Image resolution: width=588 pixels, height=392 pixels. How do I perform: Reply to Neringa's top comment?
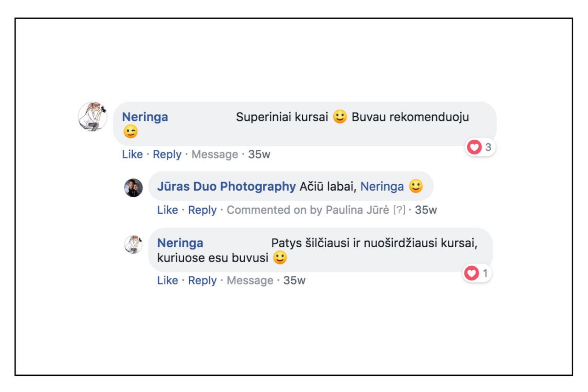pyautogui.click(x=167, y=154)
